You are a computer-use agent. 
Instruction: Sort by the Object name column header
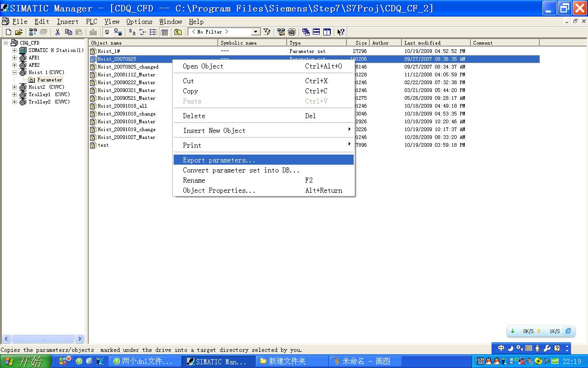pyautogui.click(x=153, y=43)
